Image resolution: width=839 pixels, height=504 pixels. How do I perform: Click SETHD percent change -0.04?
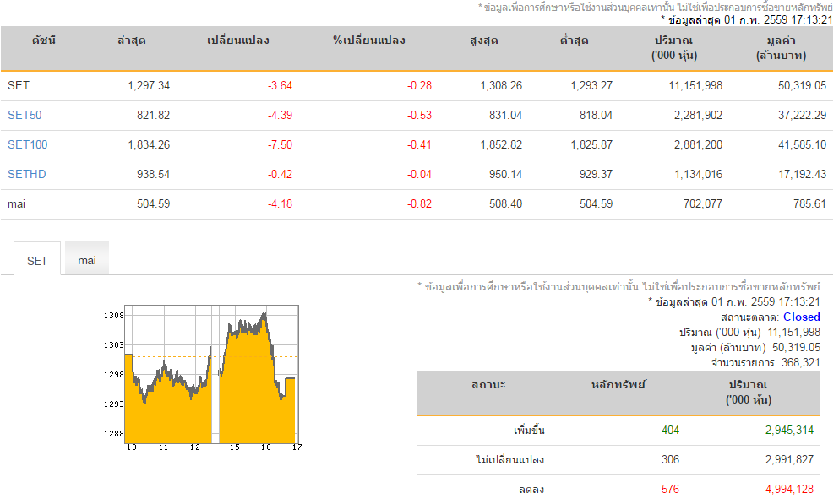(x=419, y=174)
